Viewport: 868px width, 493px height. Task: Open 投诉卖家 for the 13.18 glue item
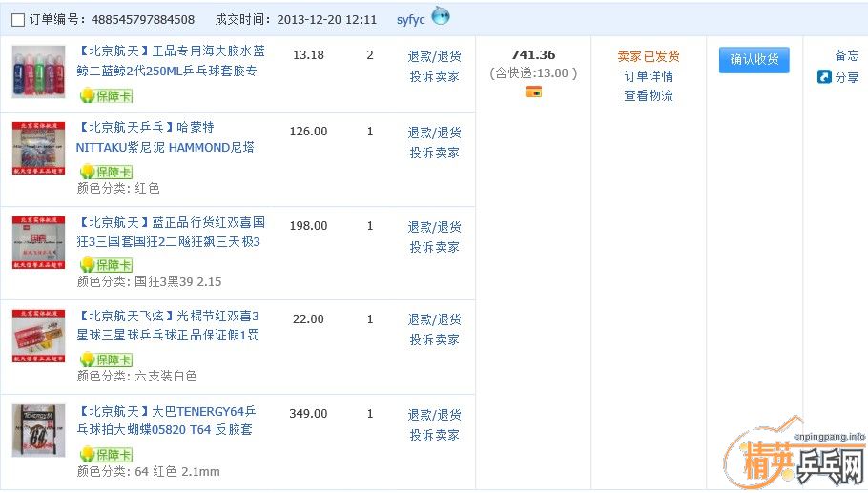(435, 76)
